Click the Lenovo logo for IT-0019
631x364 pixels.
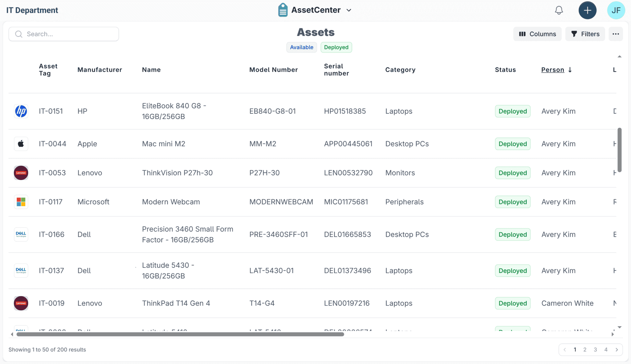coord(21,303)
